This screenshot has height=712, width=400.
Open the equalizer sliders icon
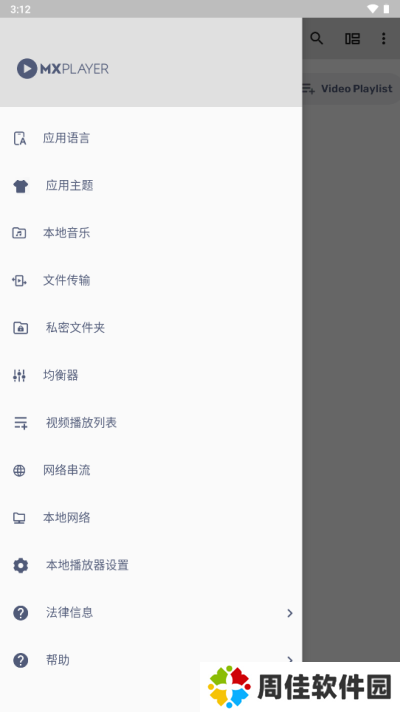19,376
